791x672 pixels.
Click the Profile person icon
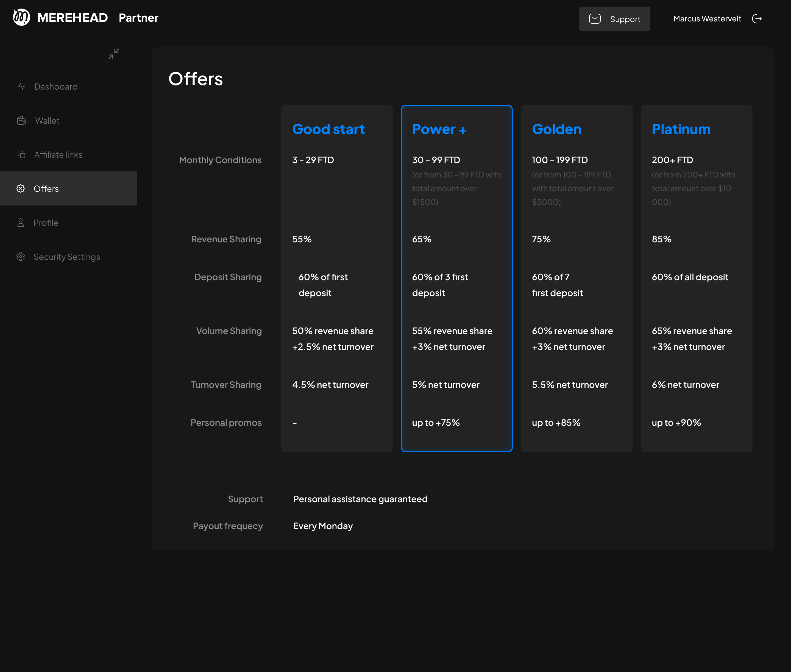[x=21, y=223]
